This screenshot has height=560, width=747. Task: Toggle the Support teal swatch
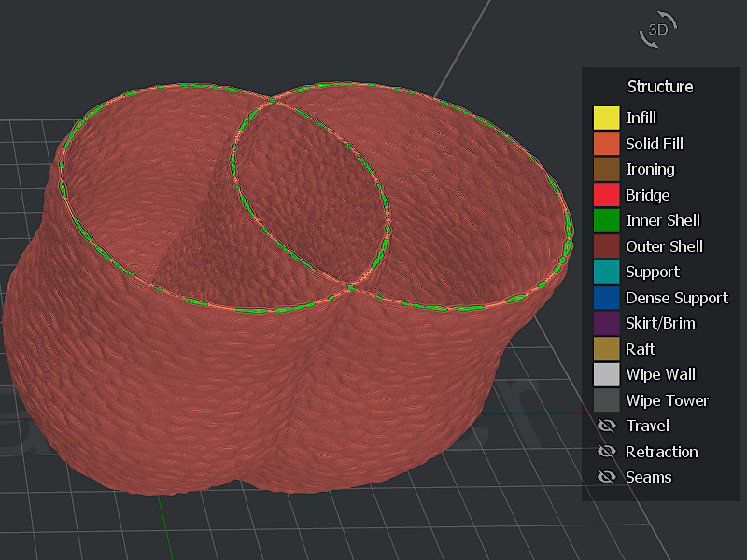click(606, 272)
